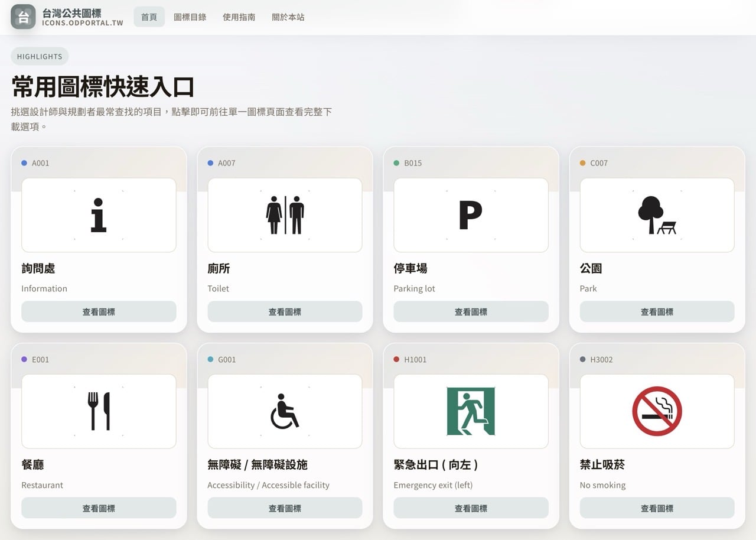Image resolution: width=756 pixels, height=540 pixels.
Task: Click the Information "i" pictogram on card A001
Action: click(98, 214)
